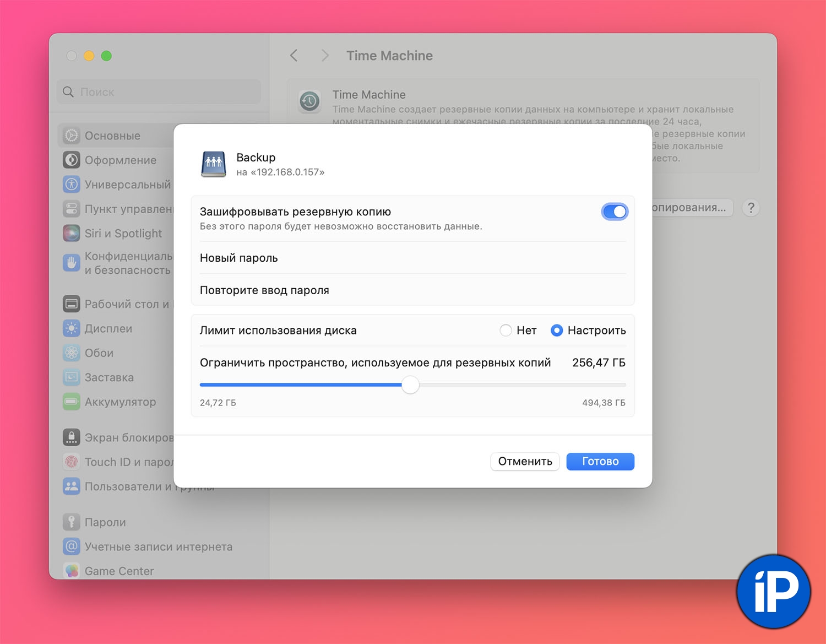This screenshot has height=644, width=826.
Task: Click the Time Machine clock icon
Action: coord(309,101)
